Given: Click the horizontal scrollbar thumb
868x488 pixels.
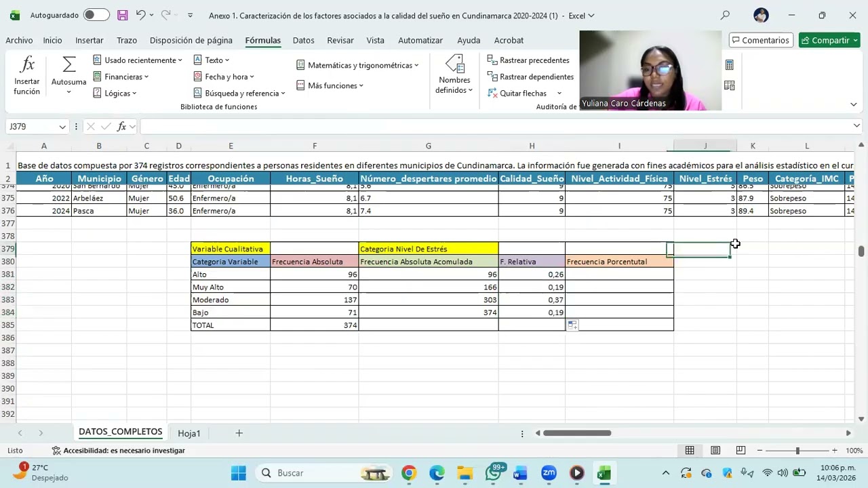Looking at the screenshot, I should click(x=577, y=433).
